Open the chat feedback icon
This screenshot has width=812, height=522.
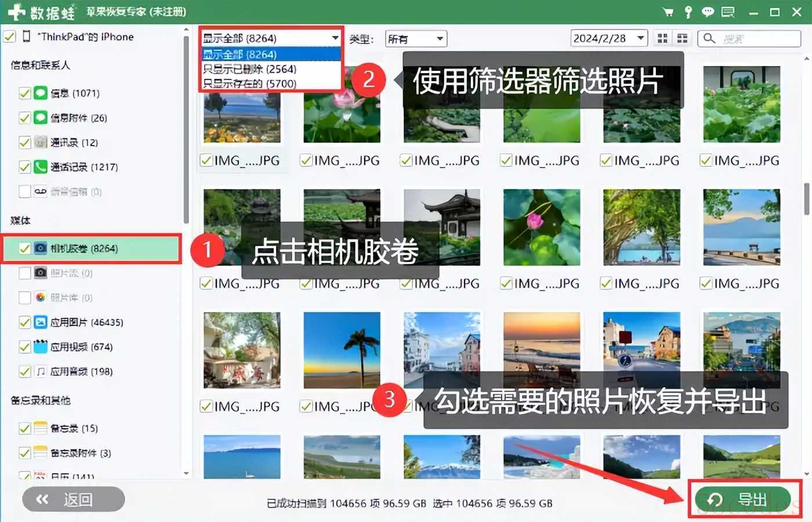pos(708,12)
